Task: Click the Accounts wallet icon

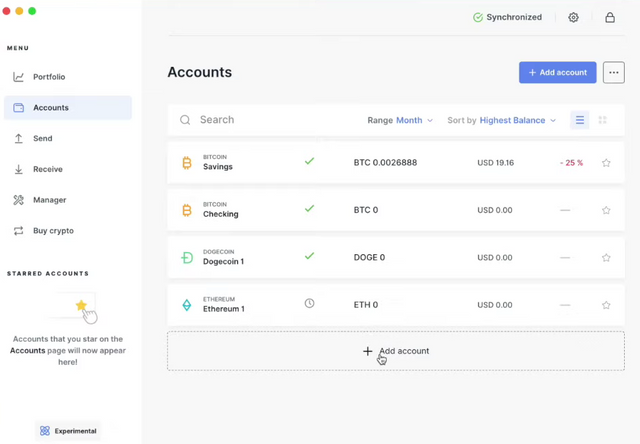Action: (18, 108)
